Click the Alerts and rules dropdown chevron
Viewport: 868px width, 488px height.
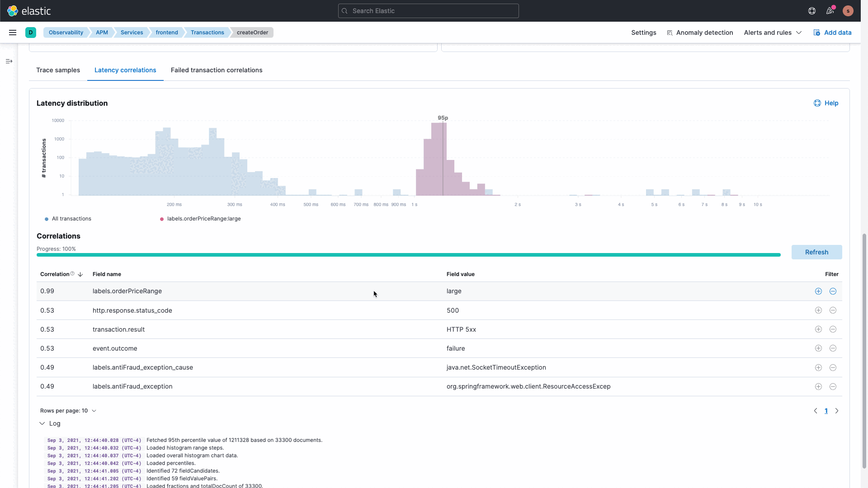(x=799, y=32)
